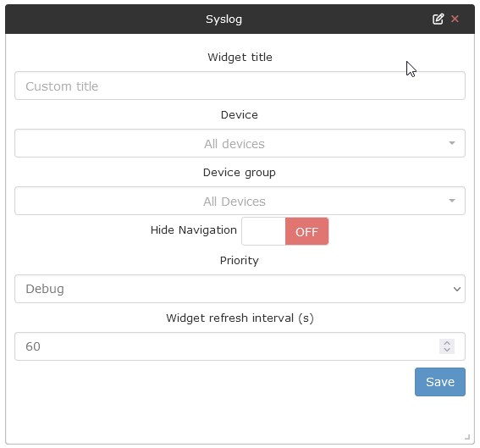
Task: Increase refresh interval with up spinner arrow
Action: click(447, 343)
